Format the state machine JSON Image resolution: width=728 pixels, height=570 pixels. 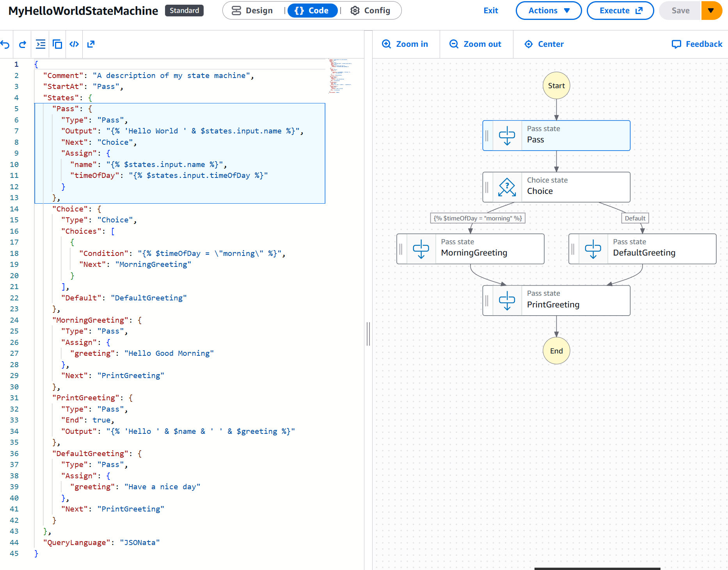tap(40, 44)
